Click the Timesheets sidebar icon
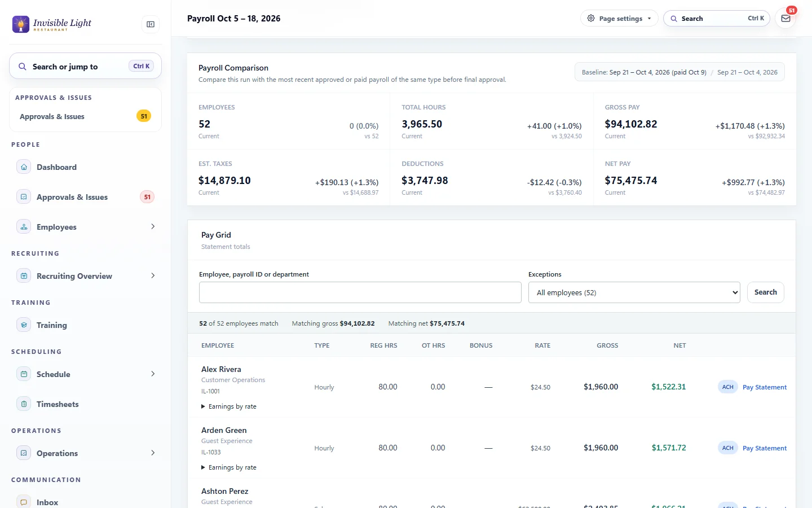 point(24,404)
